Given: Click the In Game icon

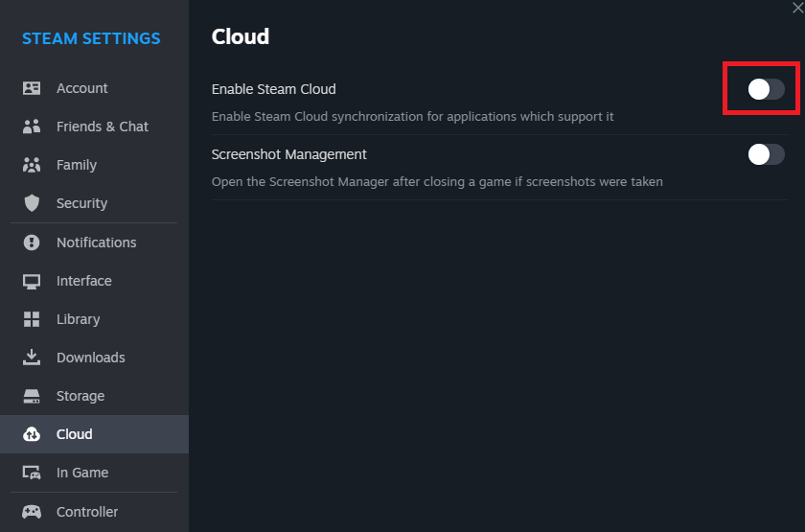Looking at the screenshot, I should [32, 473].
